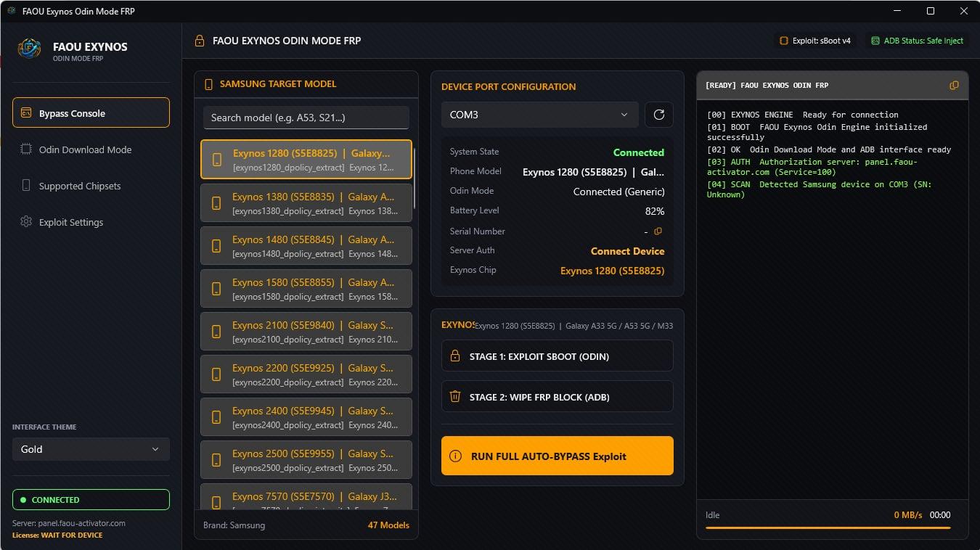Click the Connected status indicator in sidebar
This screenshot has height=550, width=980.
[91, 500]
